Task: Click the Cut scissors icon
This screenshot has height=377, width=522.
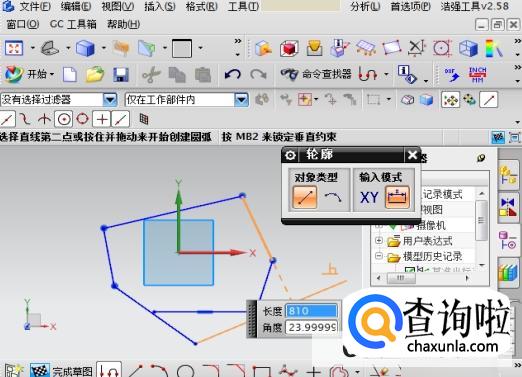Action: [151, 74]
